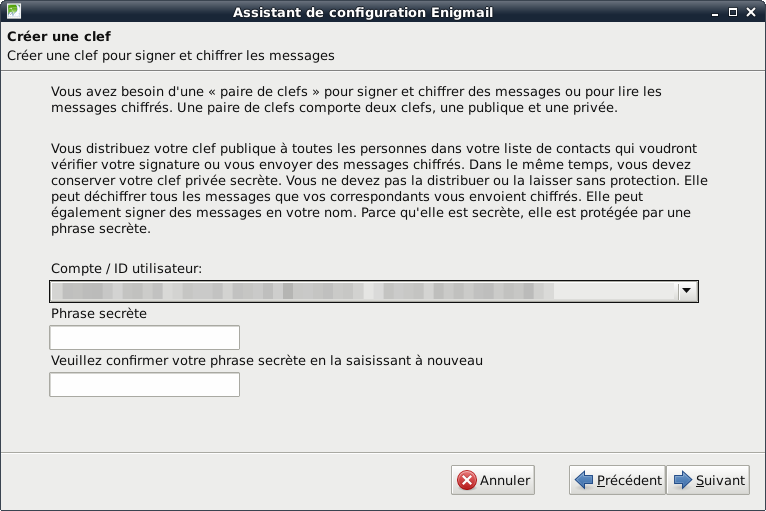Go back with the Précédent button

[617, 481]
